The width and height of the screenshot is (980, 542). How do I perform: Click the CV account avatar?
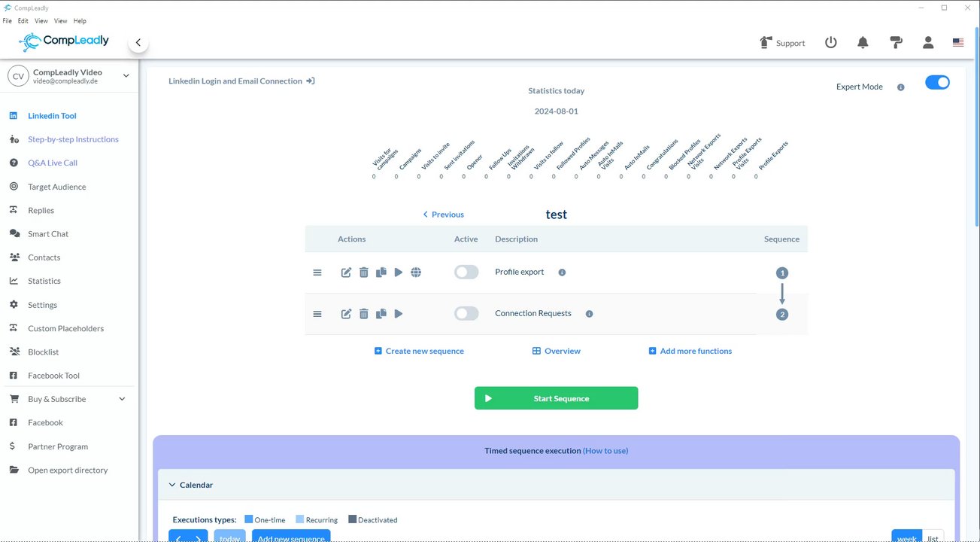[19, 76]
